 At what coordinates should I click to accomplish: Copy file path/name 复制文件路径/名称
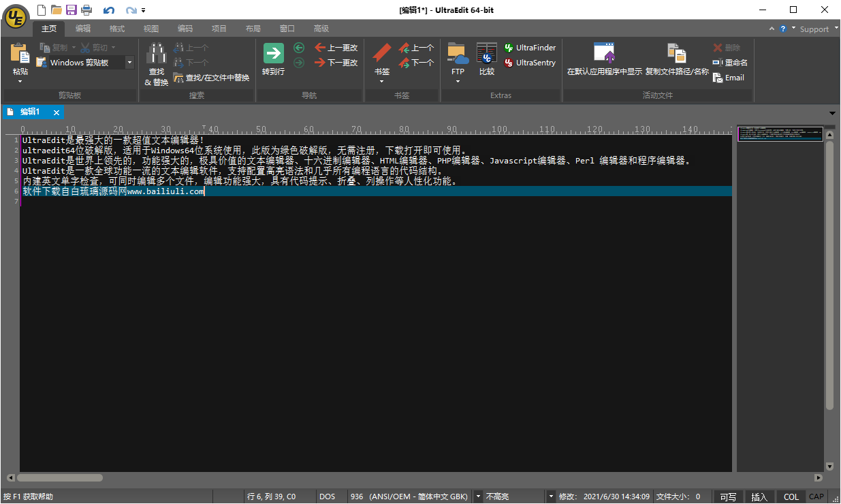coord(677,59)
